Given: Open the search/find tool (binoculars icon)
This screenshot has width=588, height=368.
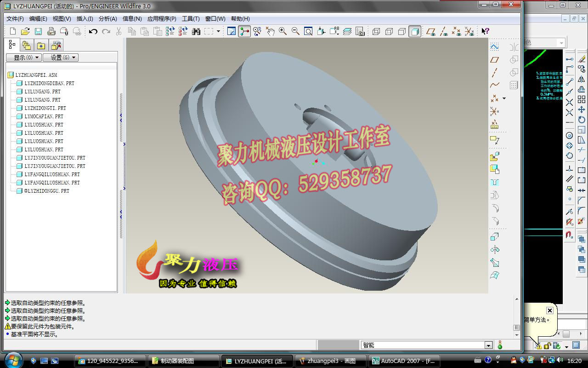Looking at the screenshot, I should pos(196,31).
